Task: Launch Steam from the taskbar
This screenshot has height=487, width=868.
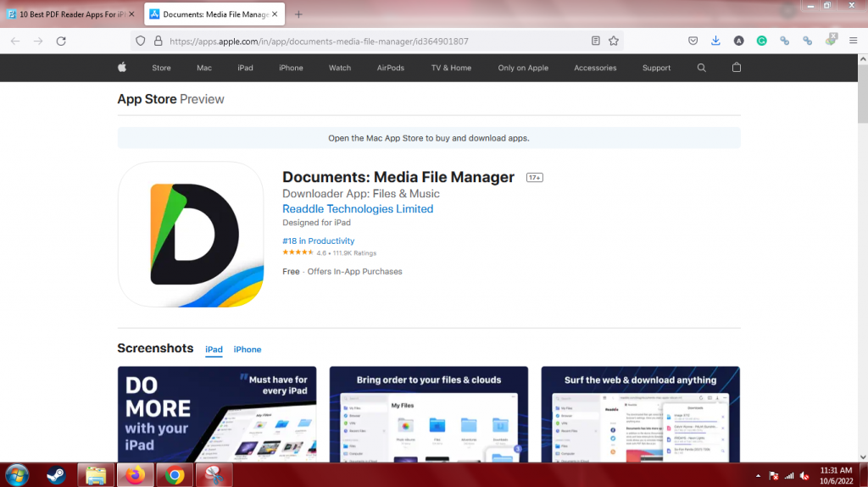Action: [57, 475]
